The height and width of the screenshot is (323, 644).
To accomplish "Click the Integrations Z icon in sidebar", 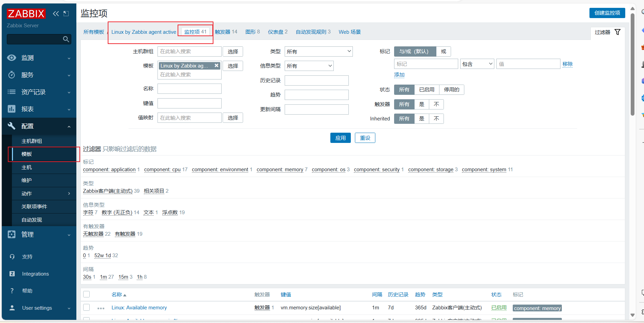I will click(12, 274).
